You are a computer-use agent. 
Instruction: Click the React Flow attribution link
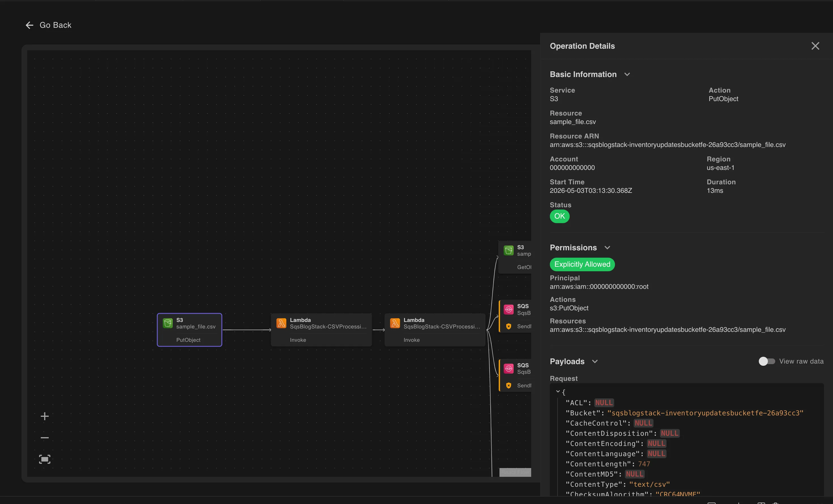click(515, 472)
